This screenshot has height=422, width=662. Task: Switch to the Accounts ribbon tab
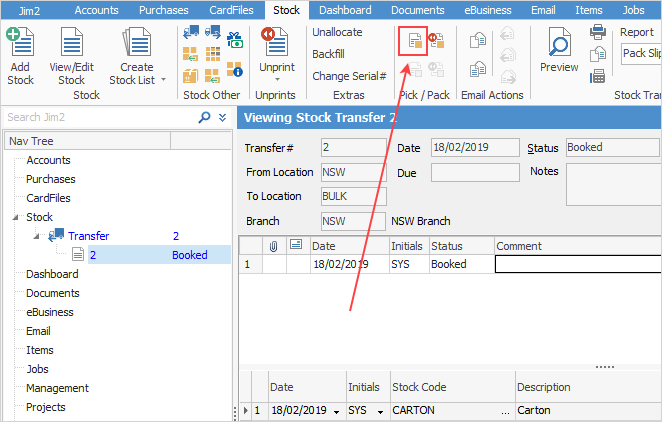[x=97, y=10]
